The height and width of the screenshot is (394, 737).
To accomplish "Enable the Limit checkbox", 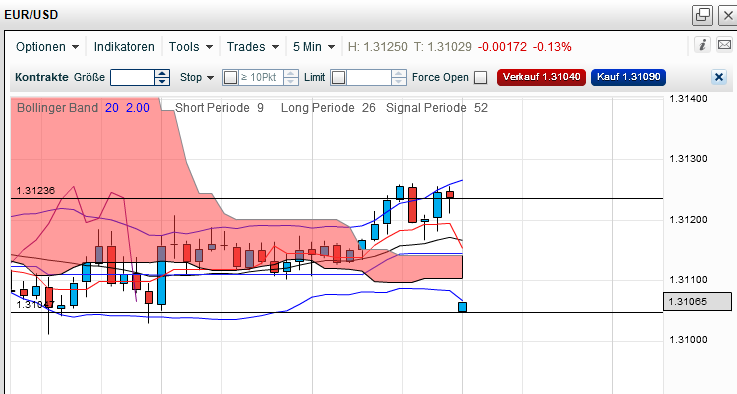I will [x=339, y=78].
